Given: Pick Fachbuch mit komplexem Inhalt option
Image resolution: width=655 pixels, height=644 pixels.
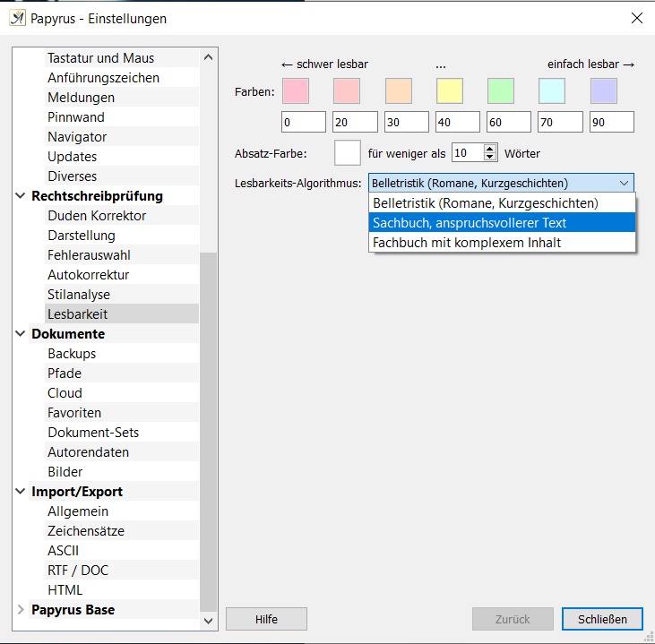Looking at the screenshot, I should [x=502, y=242].
